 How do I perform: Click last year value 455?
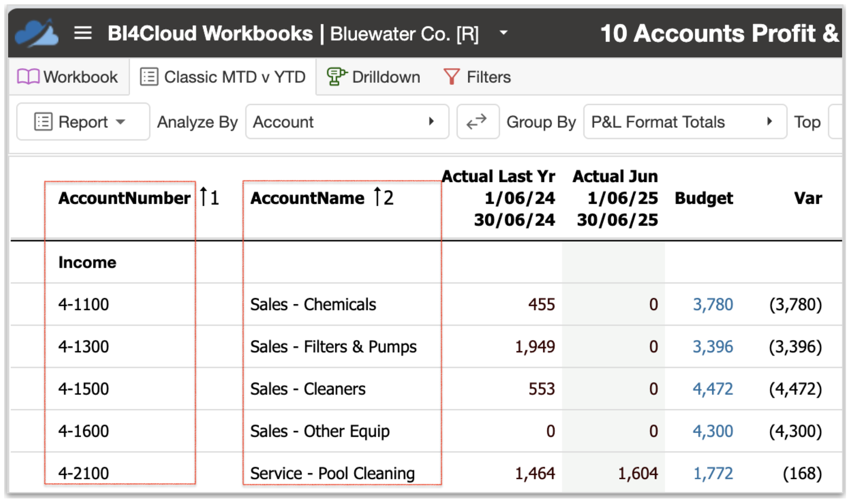point(542,305)
